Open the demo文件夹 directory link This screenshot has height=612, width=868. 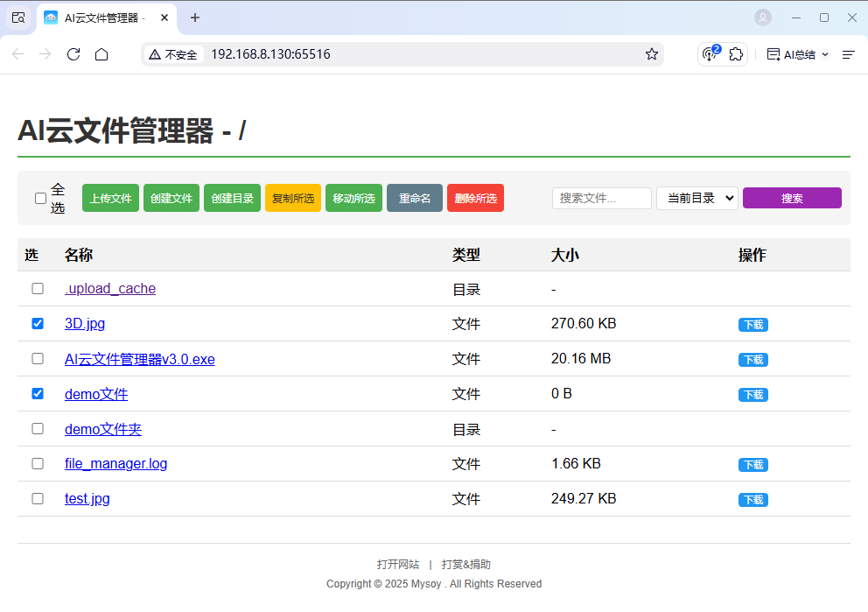(x=103, y=429)
